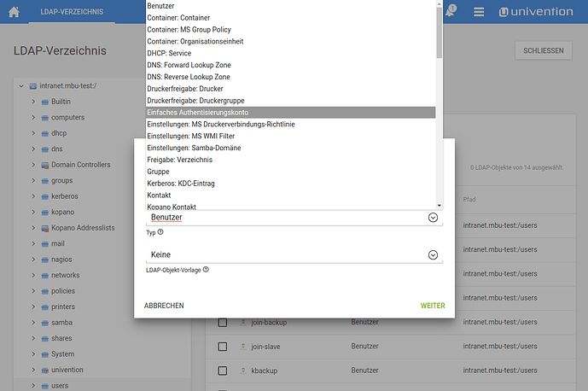Expand the kopano tree node
Viewport: 588px width, 391px height.
tap(33, 212)
